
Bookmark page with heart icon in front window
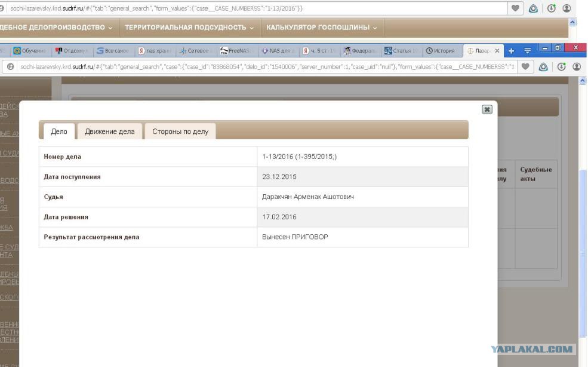coord(525,67)
